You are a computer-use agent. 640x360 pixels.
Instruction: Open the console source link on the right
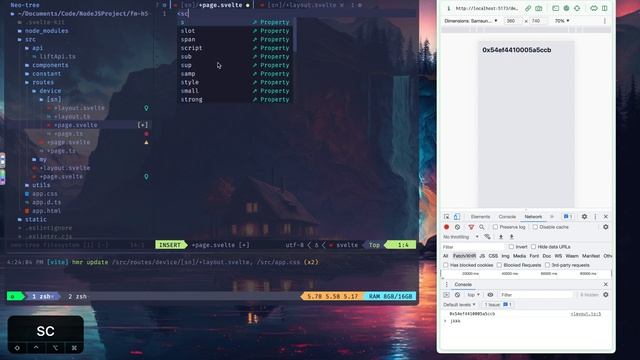click(586, 314)
